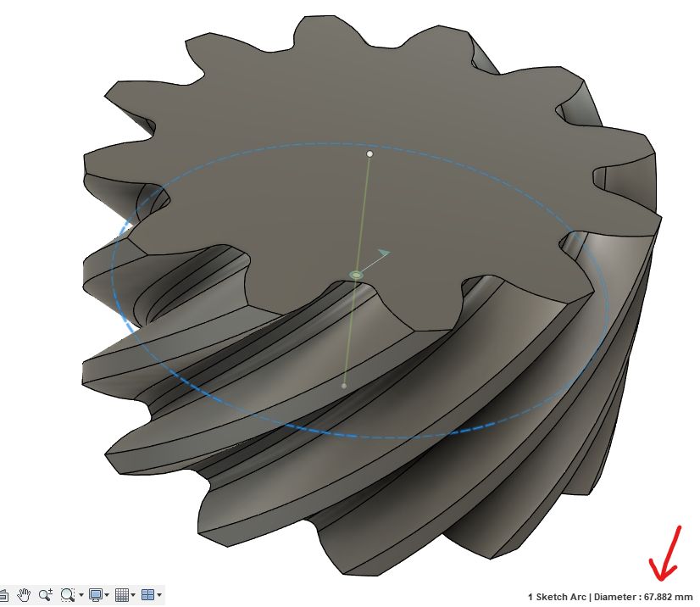This screenshot has height=607, width=700.
Task: Expand the Display Settings dropdown arrow
Action: click(108, 595)
